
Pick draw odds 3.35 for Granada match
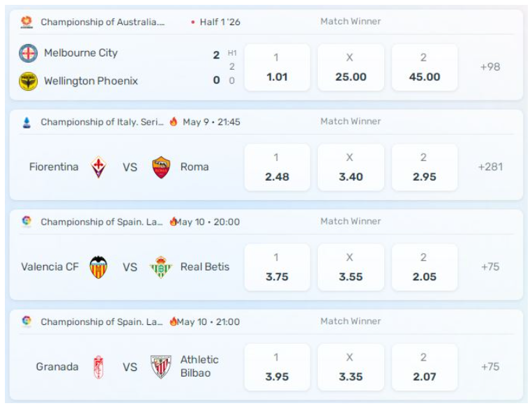click(351, 367)
